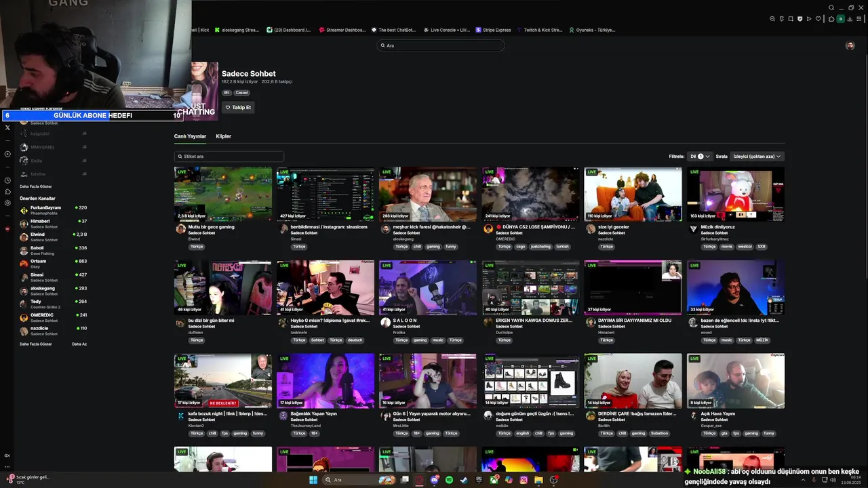Open Xbox app from the taskbar

(494, 480)
